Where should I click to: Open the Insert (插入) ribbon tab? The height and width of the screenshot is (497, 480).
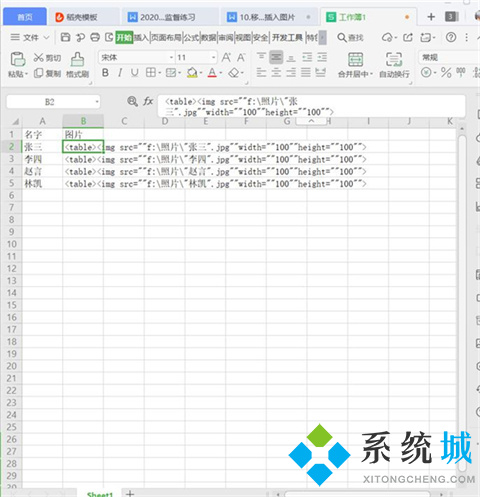[x=141, y=37]
